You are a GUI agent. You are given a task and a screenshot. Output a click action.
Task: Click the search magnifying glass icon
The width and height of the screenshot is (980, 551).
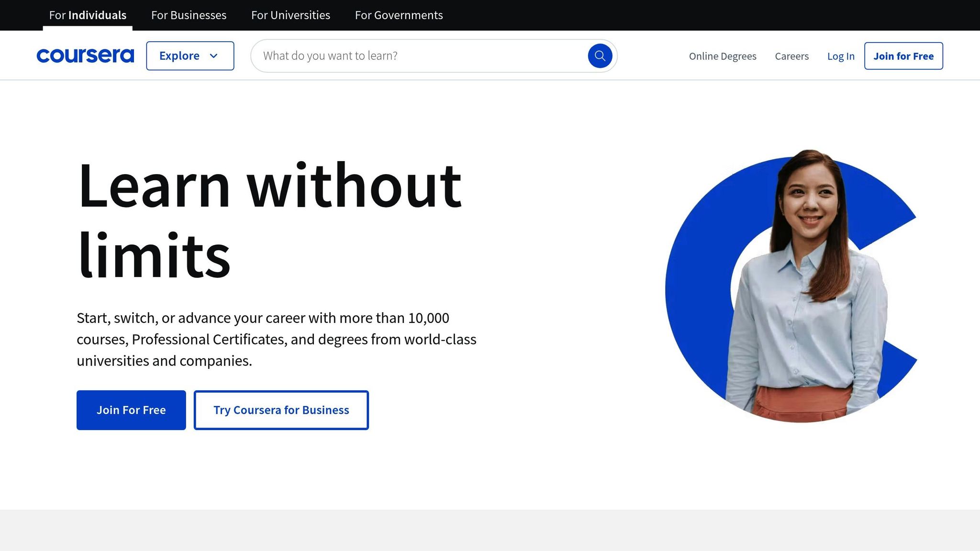[x=600, y=55]
